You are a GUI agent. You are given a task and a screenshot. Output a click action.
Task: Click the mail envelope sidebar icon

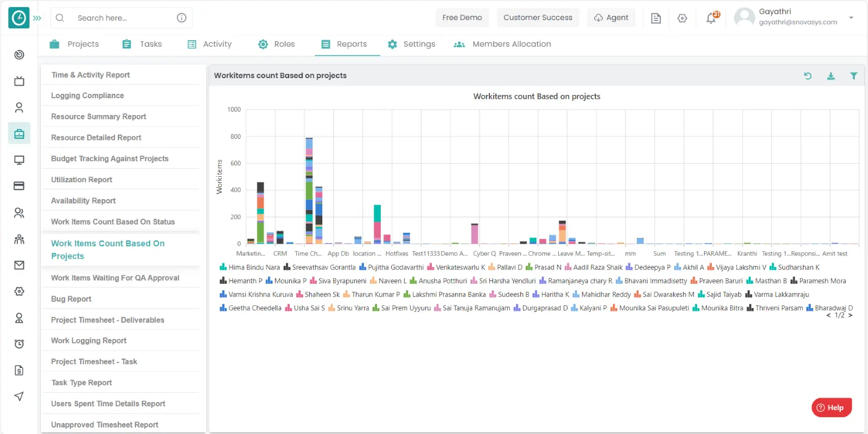(x=19, y=265)
